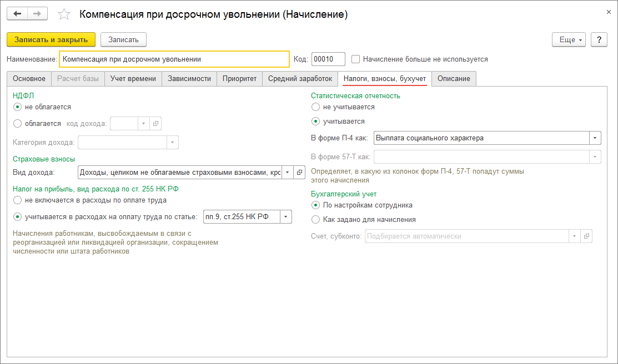
Task: Click the back navigation arrow
Action: (x=17, y=14)
